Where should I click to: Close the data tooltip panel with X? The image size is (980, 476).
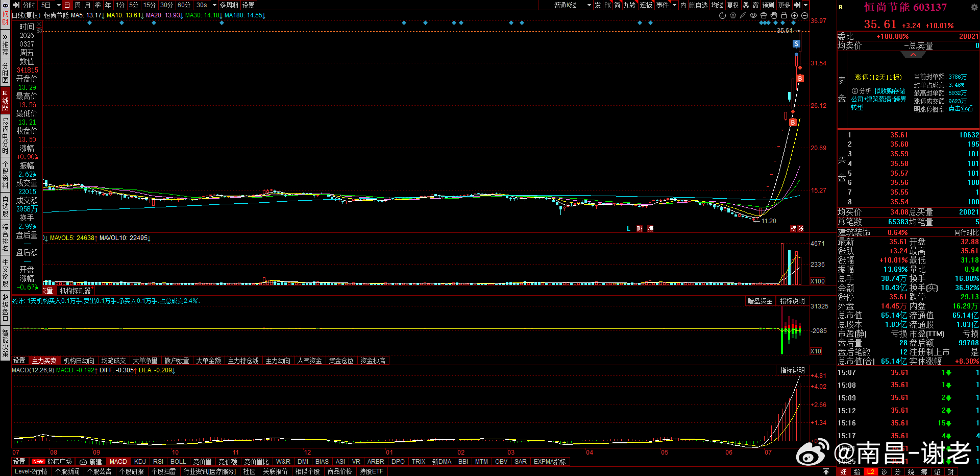pos(39,24)
